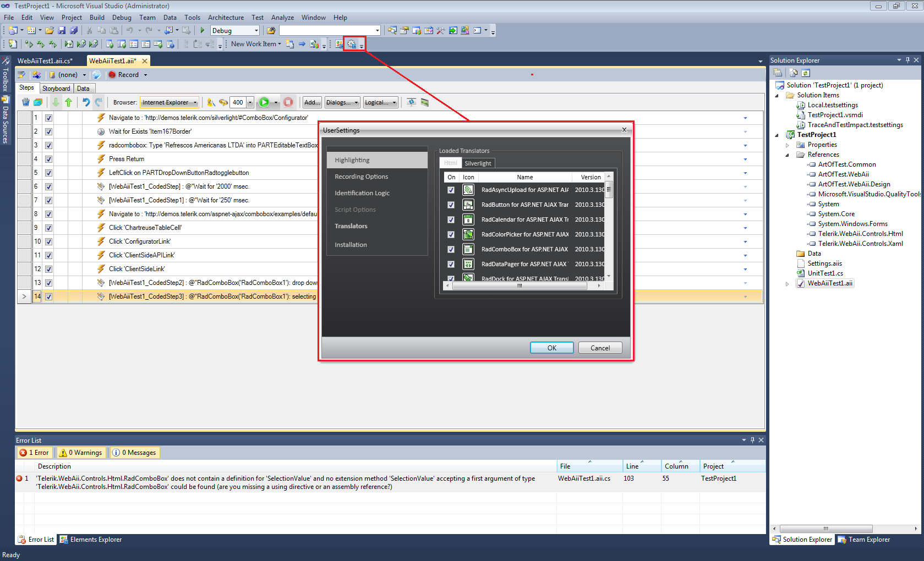
Task: Click the RadDataPager translator icon
Action: pos(468,264)
